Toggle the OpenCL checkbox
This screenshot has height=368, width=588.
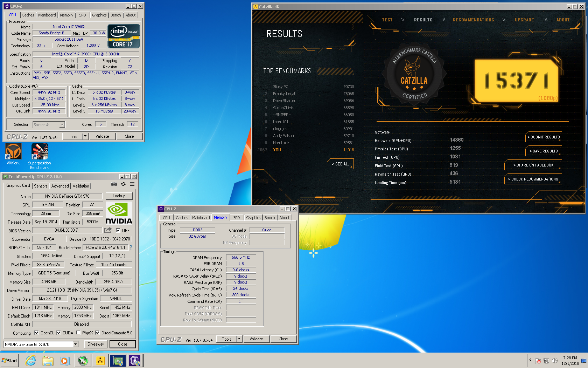[x=36, y=333]
